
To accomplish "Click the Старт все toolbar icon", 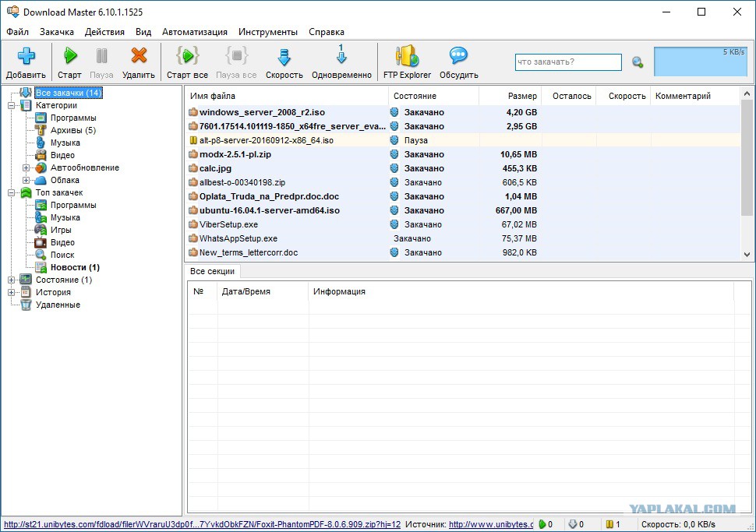I will click(188, 56).
